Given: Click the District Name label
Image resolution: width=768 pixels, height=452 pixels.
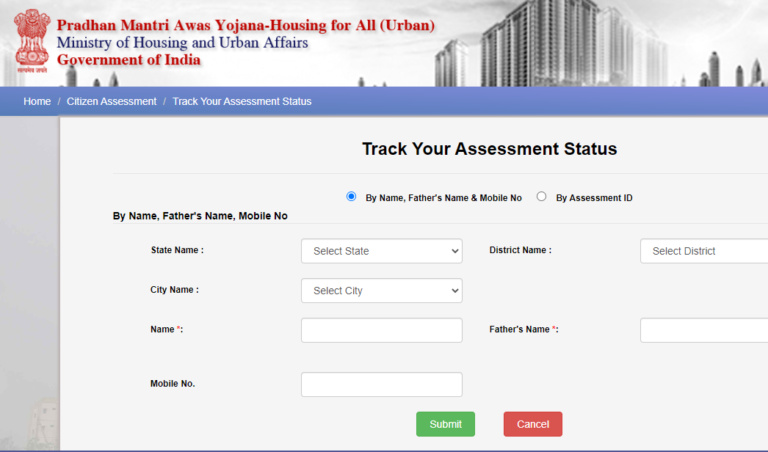Looking at the screenshot, I should [520, 250].
